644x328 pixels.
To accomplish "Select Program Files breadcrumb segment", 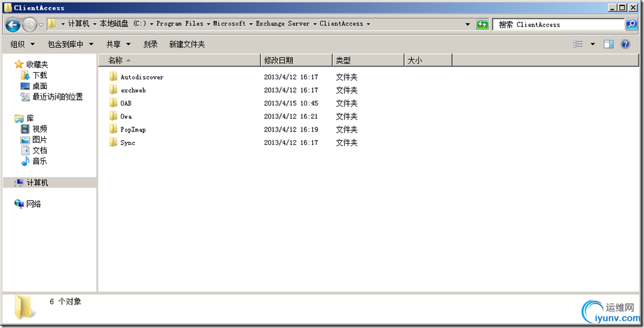I will coord(180,24).
